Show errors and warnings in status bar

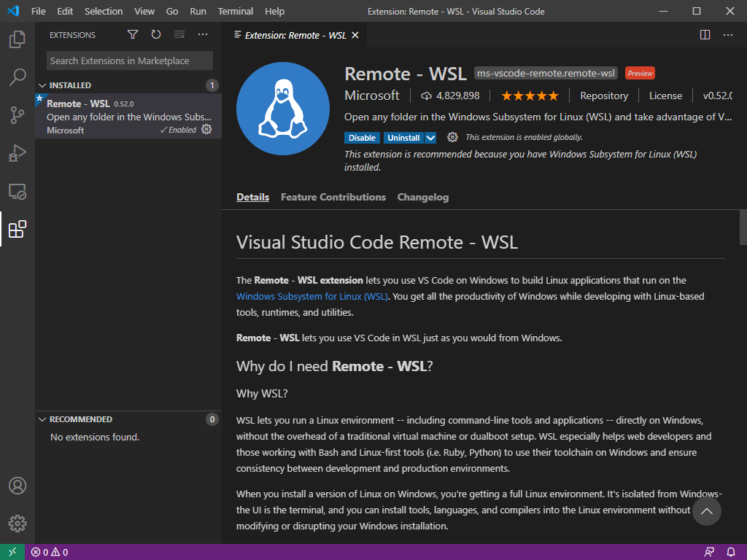[x=50, y=553]
